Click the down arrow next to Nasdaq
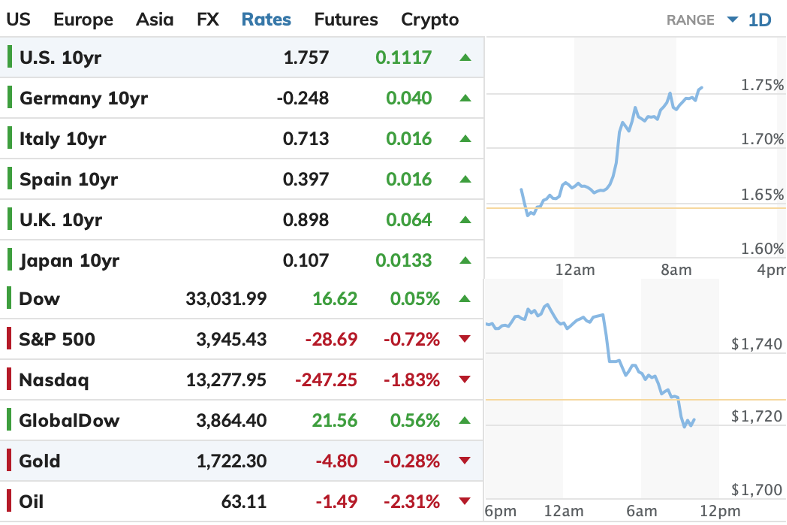 (464, 380)
